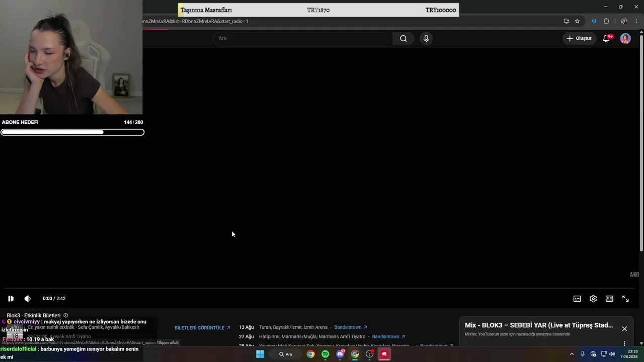This screenshot has height=362, width=644.
Task: Enter fullscreen on the video player
Action: 625,299
